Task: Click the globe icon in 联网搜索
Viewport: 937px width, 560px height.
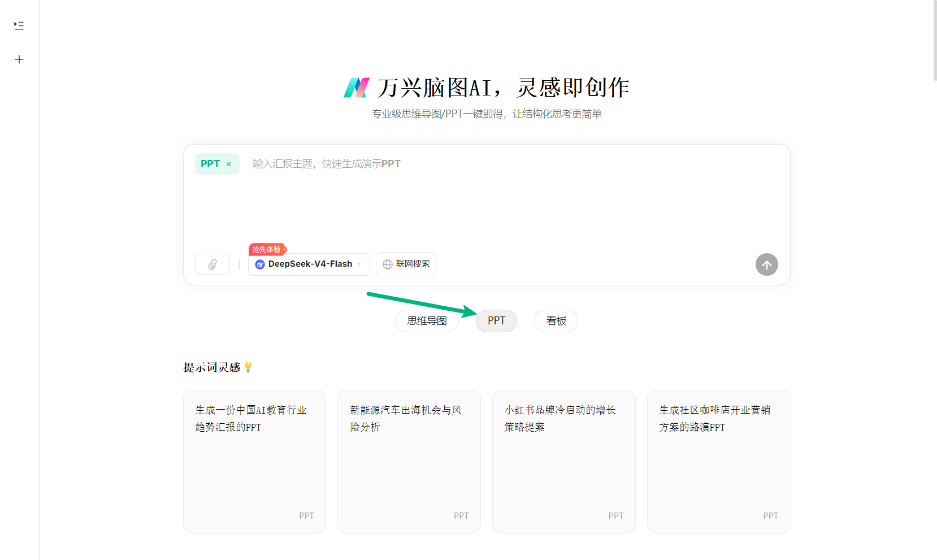Action: pyautogui.click(x=388, y=264)
